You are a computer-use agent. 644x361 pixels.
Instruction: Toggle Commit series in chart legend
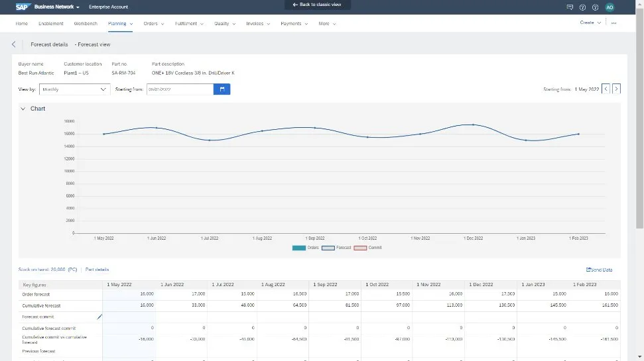pos(367,248)
